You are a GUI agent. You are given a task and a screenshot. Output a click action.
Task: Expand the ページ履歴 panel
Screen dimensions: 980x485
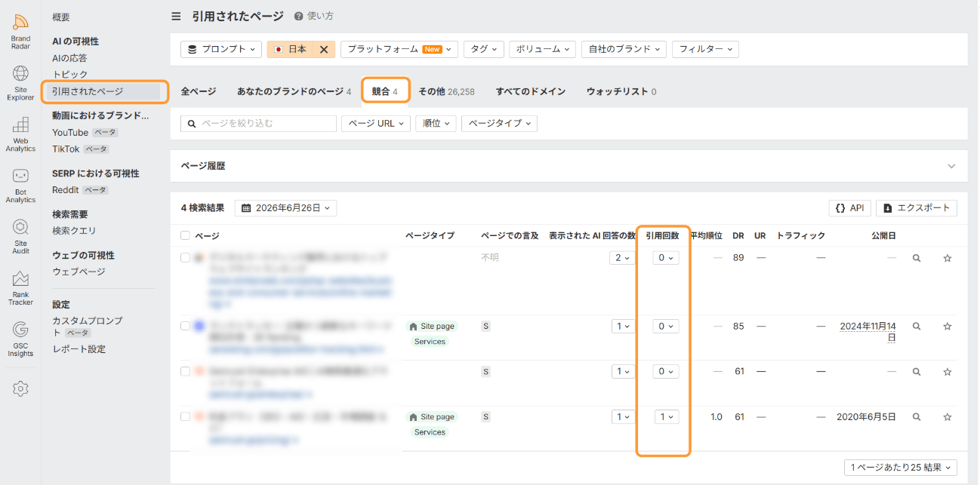[951, 166]
